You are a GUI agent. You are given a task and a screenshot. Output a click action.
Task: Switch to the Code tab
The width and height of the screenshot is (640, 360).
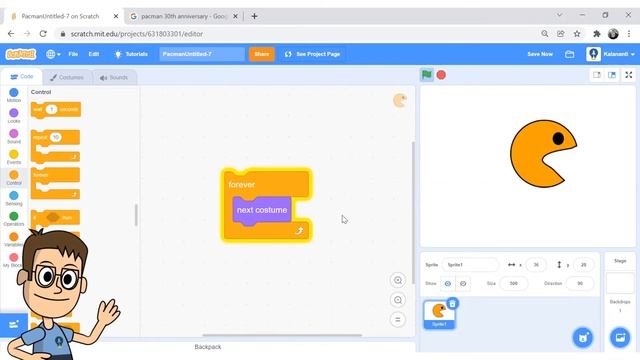[22, 77]
